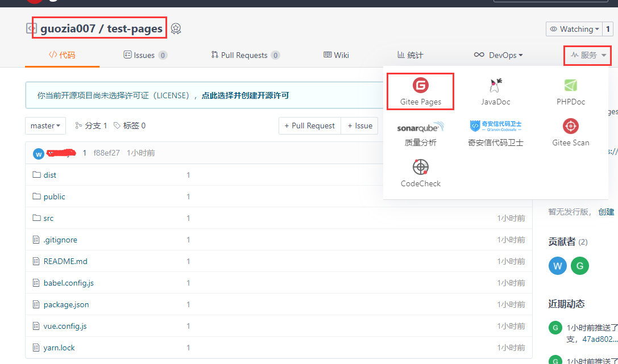Click the G avatar in 近期动态
This screenshot has width=618, height=364.
[x=555, y=328]
